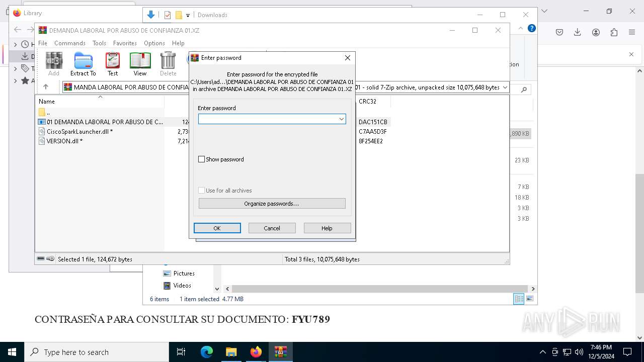This screenshot has width=644, height=362.
Task: Open the Extract To tool
Action: pyautogui.click(x=83, y=64)
